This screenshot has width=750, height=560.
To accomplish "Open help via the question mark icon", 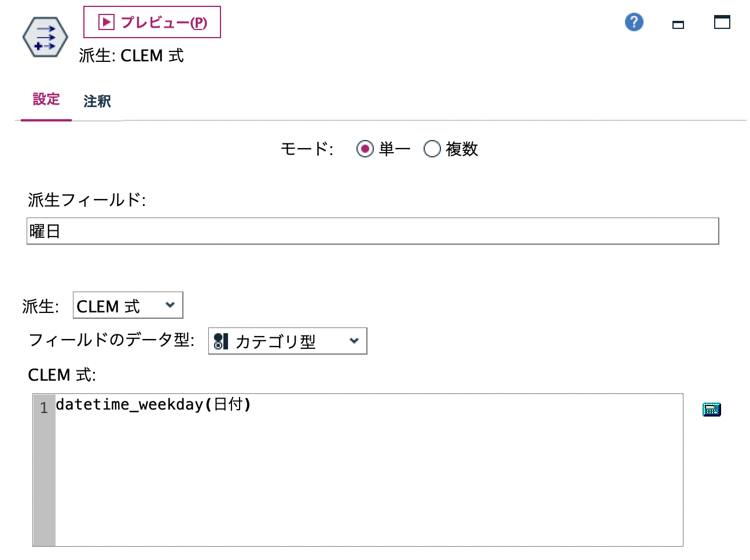I will (634, 21).
